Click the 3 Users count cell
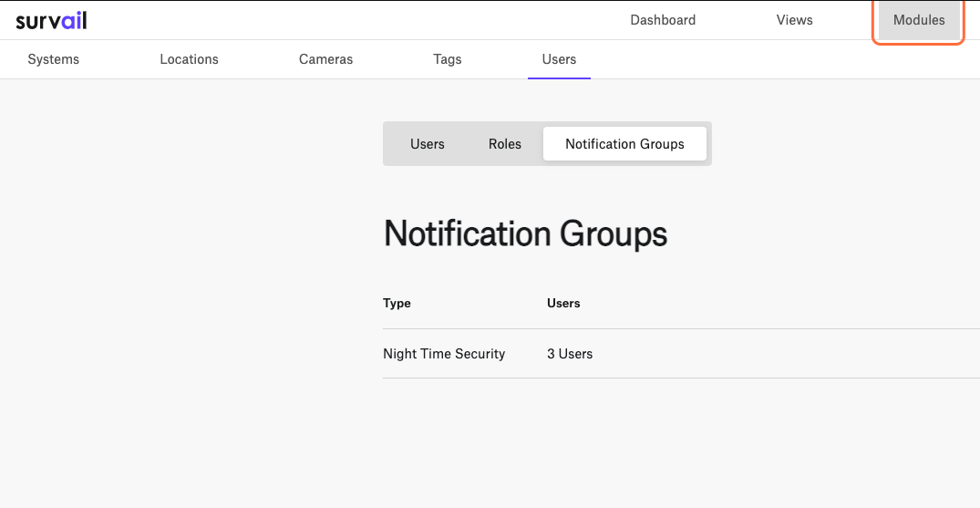 point(570,354)
